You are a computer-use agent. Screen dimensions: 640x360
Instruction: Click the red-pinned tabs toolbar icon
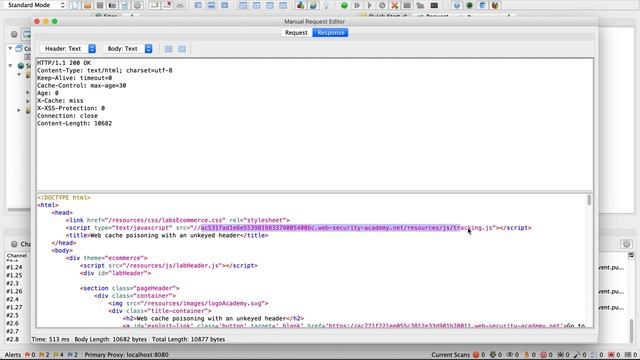pos(167,5)
